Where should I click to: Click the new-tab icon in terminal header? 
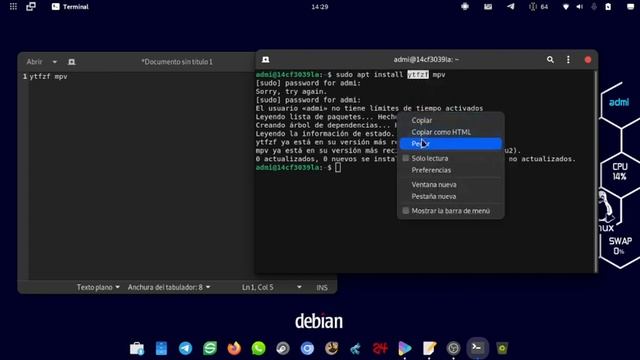pos(266,60)
